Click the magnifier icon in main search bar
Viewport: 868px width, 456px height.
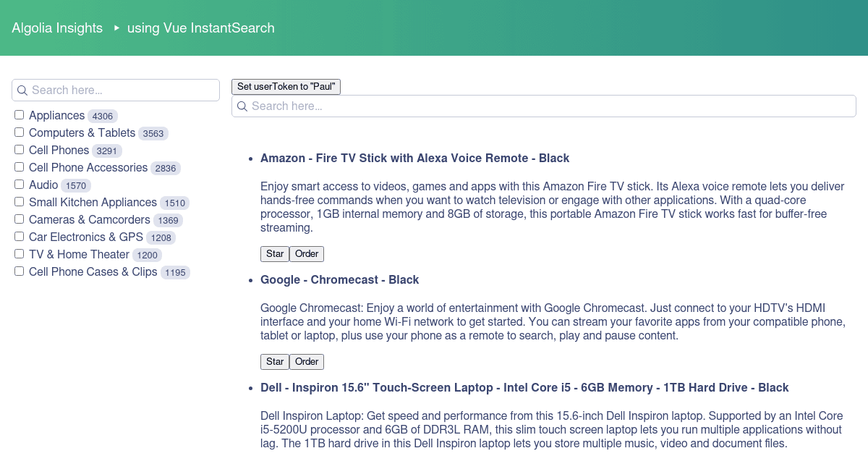242,106
